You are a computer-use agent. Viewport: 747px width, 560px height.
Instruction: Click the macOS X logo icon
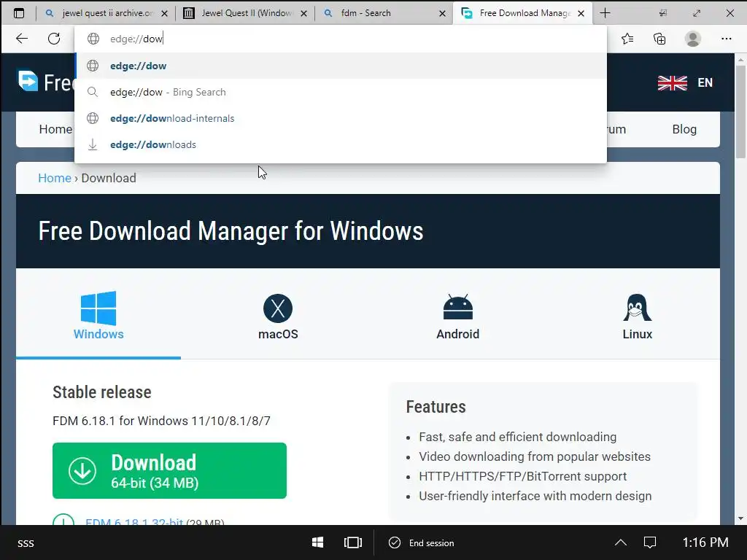point(278,308)
